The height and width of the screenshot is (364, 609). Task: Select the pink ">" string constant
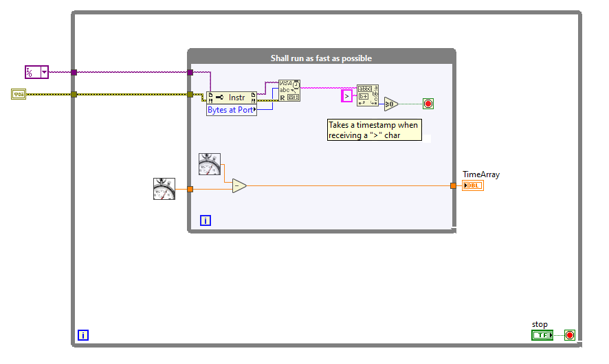pos(347,96)
